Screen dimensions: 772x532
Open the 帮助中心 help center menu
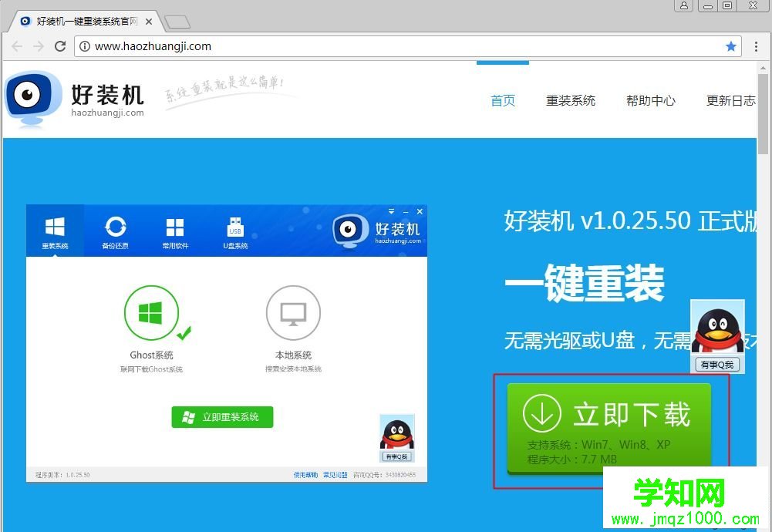(x=650, y=100)
